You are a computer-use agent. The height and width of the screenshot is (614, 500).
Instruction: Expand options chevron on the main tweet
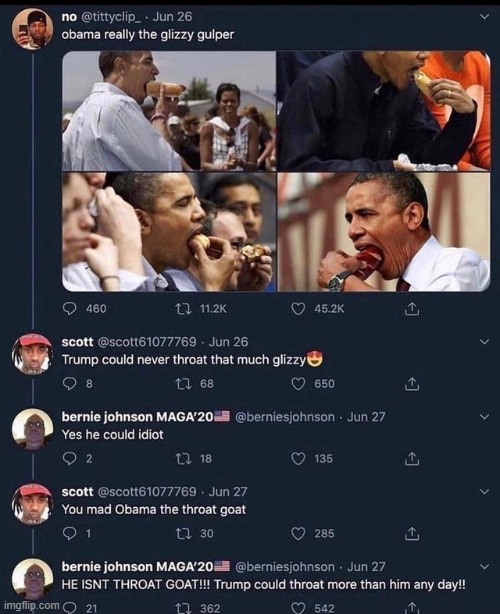484,17
